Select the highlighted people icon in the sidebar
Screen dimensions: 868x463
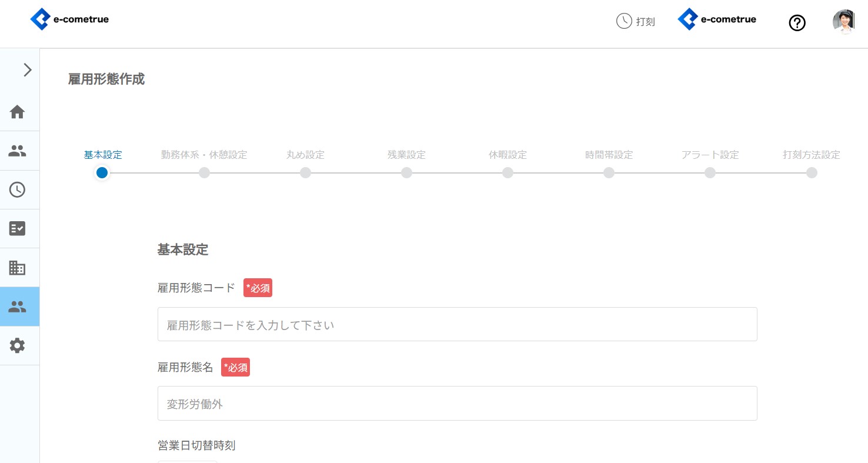click(x=18, y=307)
